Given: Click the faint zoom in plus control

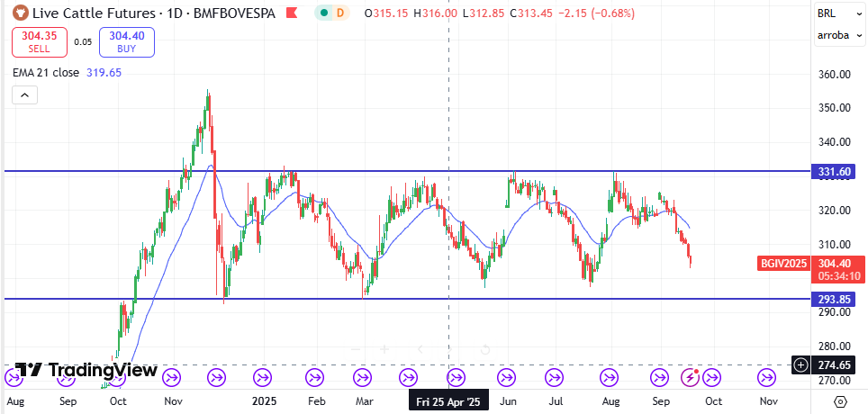Looking at the screenshot, I should click(x=384, y=349).
